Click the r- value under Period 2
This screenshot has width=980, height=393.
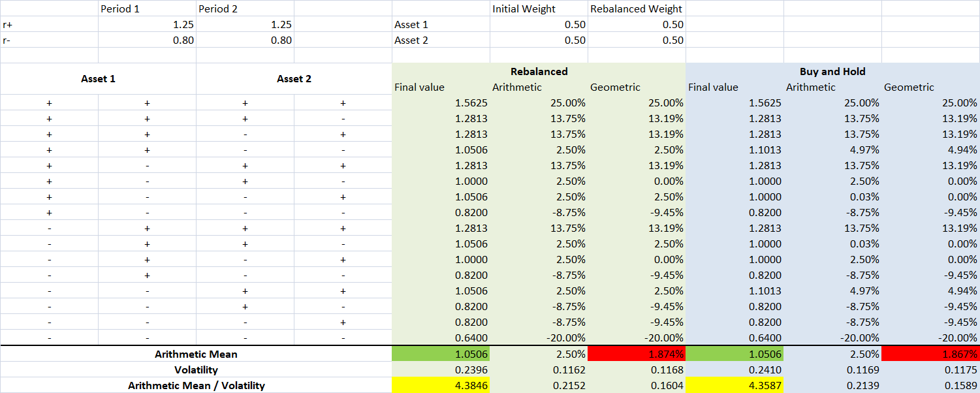(x=245, y=40)
